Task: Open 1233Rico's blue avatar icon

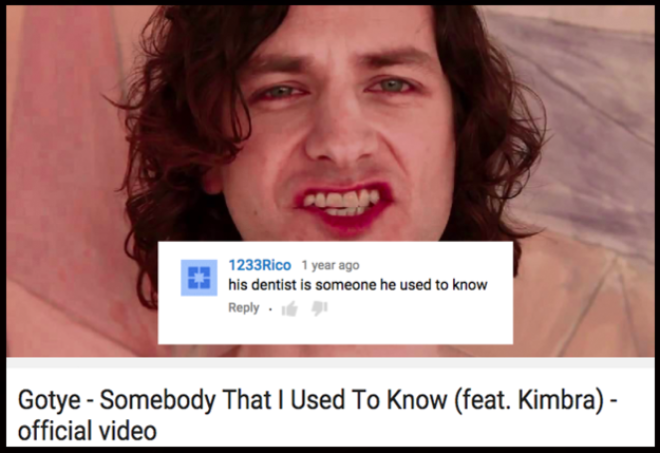Action: (x=199, y=278)
